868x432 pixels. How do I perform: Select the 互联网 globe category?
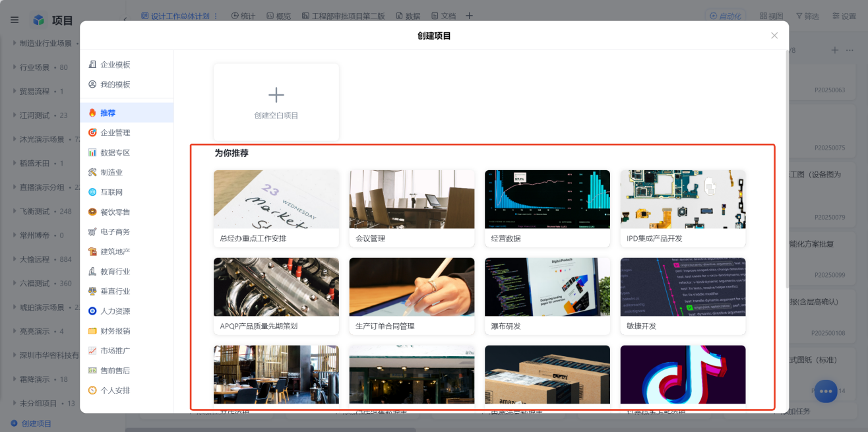[127, 192]
